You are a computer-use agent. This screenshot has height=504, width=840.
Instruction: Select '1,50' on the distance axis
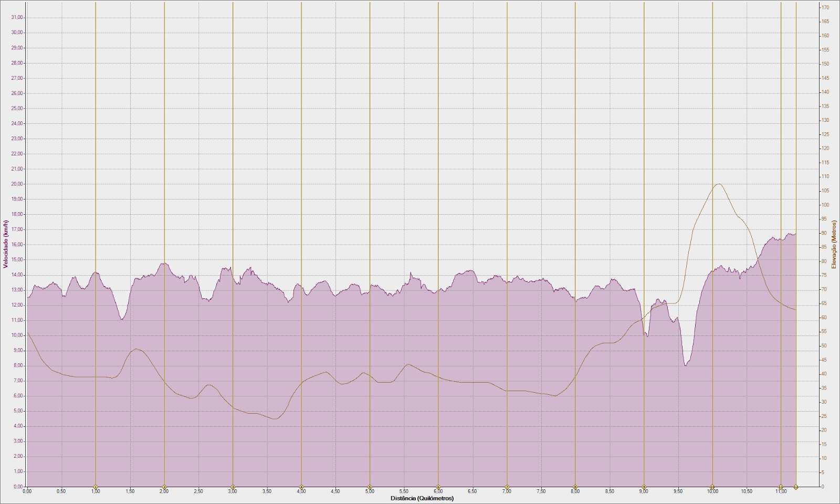130,492
